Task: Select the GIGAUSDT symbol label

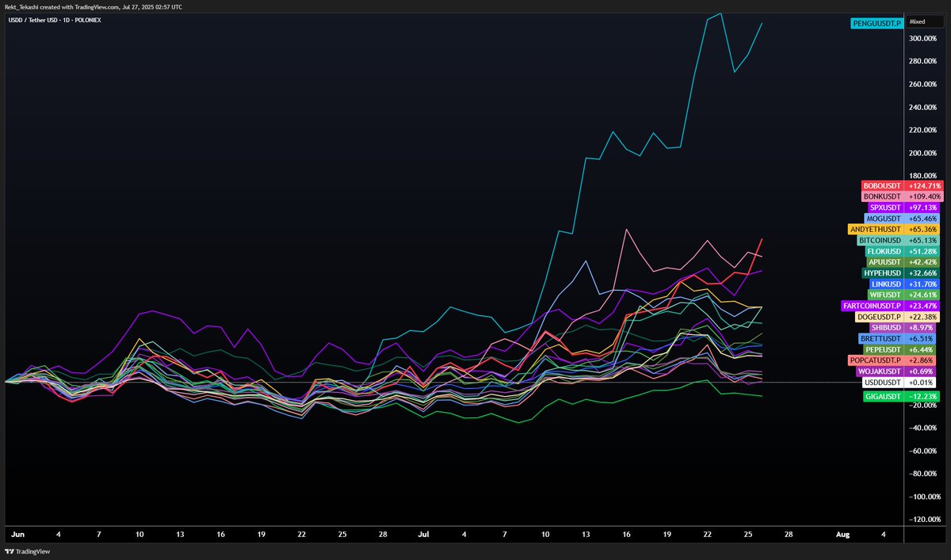Action: (x=883, y=396)
